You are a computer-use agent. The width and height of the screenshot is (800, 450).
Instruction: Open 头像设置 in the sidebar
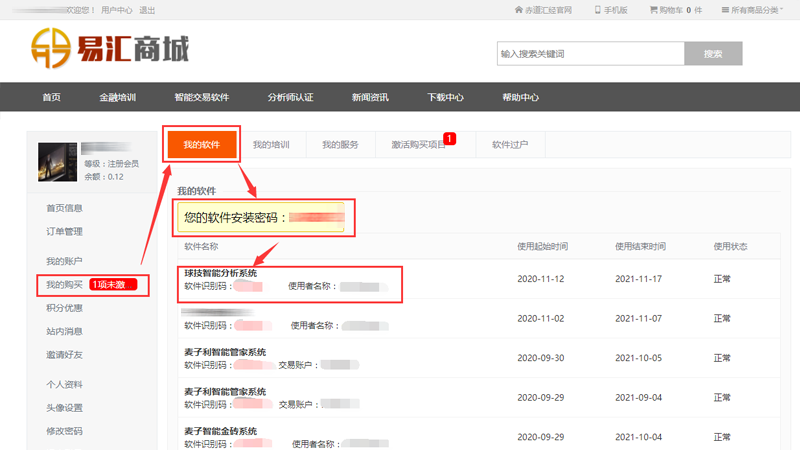click(x=64, y=408)
